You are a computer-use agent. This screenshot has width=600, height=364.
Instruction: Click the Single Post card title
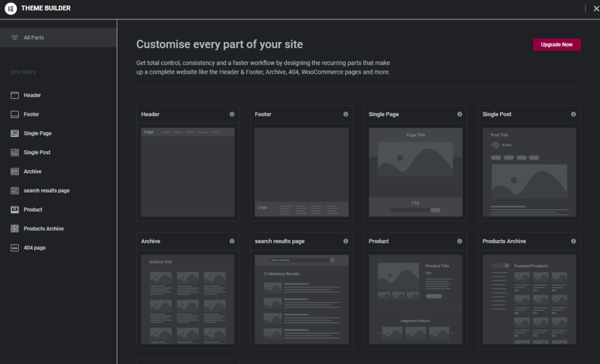[x=497, y=114]
